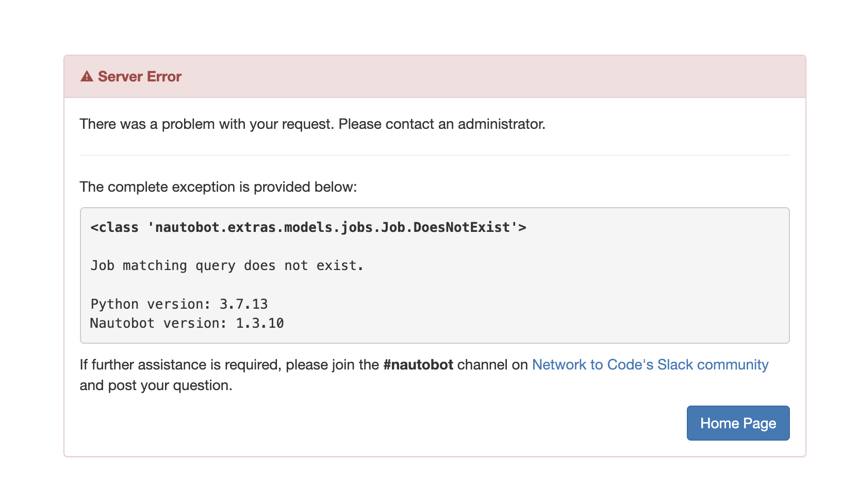This screenshot has width=858, height=504.
Task: Click the pink error header banner
Action: [x=464, y=76]
